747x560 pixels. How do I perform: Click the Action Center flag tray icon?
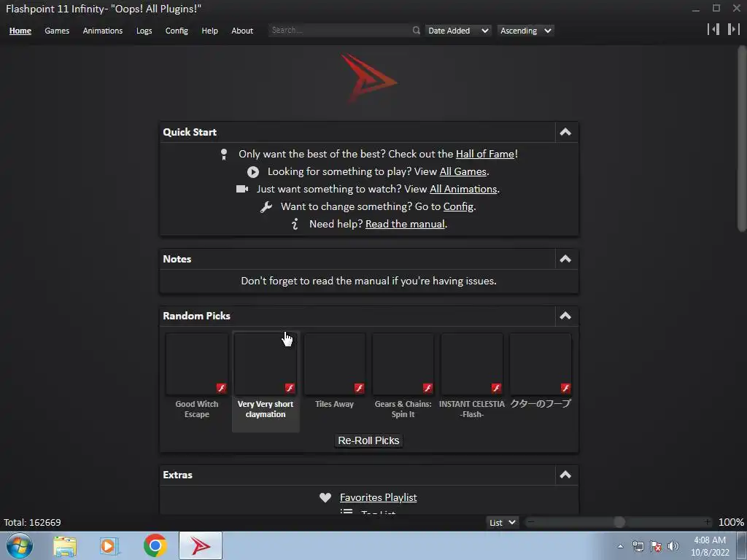pos(656,546)
